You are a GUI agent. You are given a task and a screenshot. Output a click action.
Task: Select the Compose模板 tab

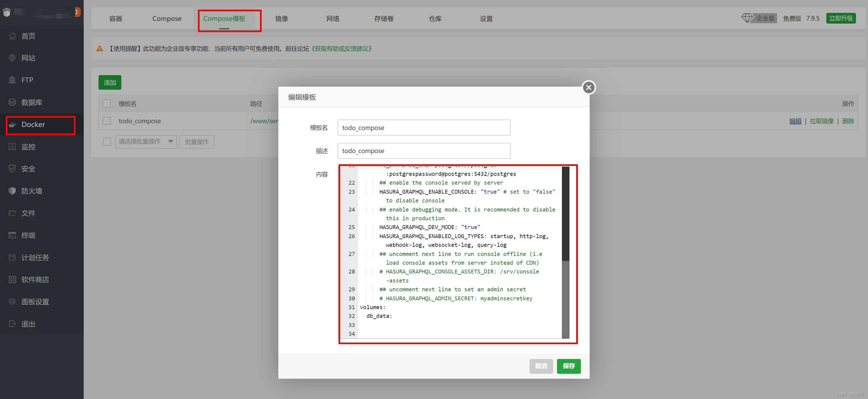(225, 19)
